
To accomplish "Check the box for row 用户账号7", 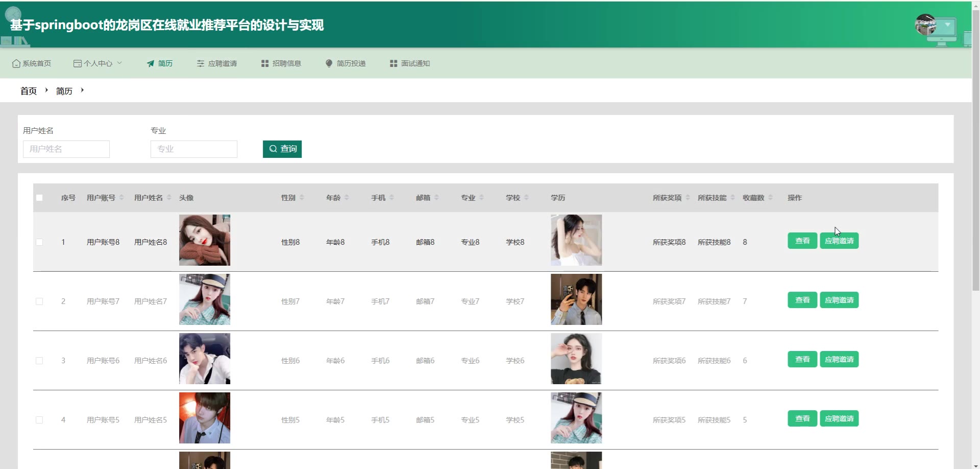I will coord(39,301).
